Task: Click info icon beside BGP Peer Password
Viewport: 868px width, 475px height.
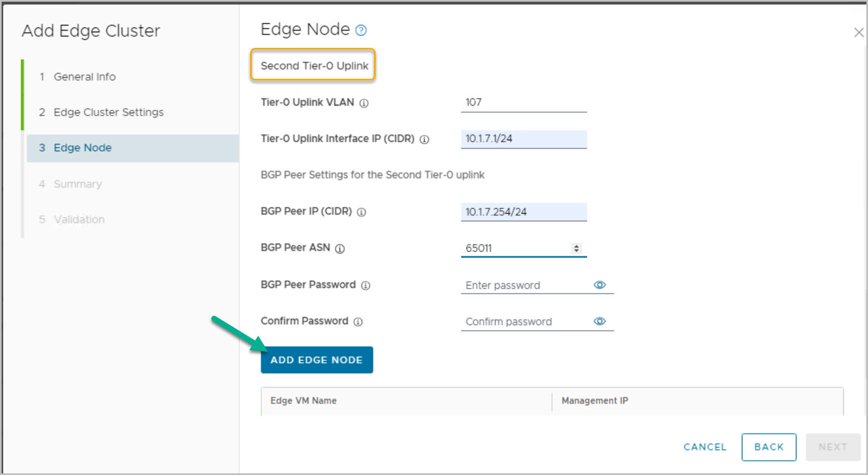Action: pos(366,285)
